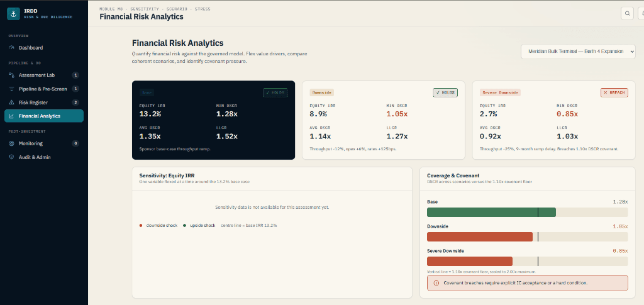This screenshot has width=644, height=305.
Task: Open the Monitoring page
Action: point(44,143)
